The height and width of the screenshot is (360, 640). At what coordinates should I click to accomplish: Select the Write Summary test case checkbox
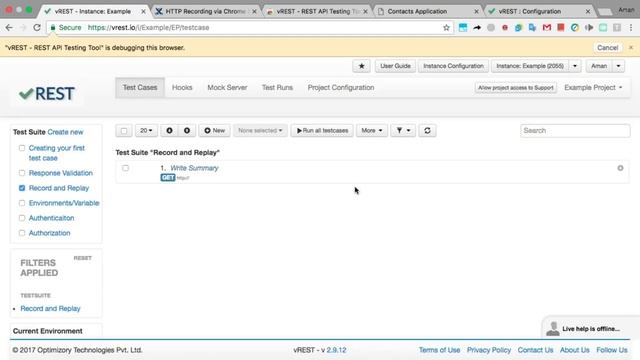(125, 168)
